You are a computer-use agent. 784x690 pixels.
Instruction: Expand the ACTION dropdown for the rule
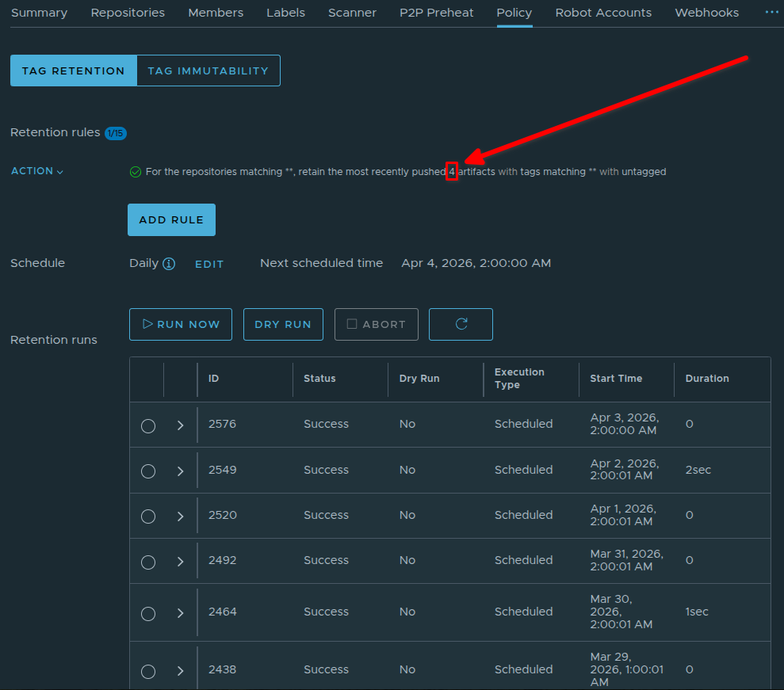[x=37, y=171]
